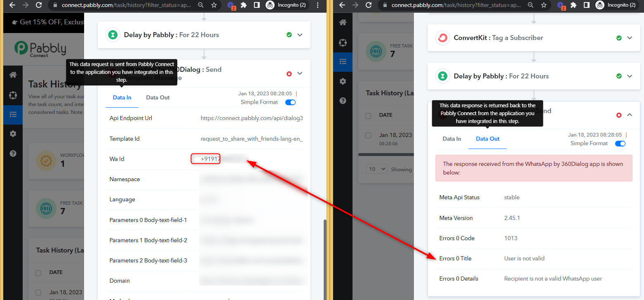Check the DATE header checkbox in right window
The width and height of the screenshot is (644, 300).
368,116
